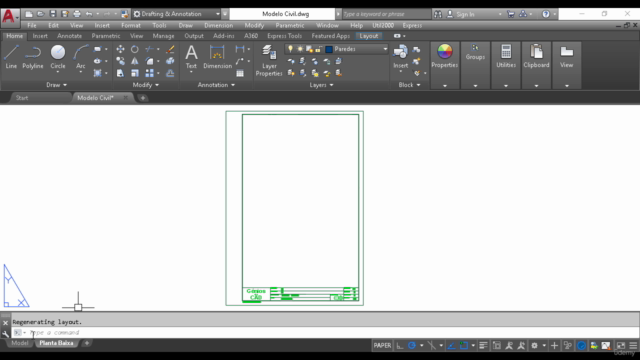Go to the Start file tab
This screenshot has height=360, width=640.
tap(22, 98)
